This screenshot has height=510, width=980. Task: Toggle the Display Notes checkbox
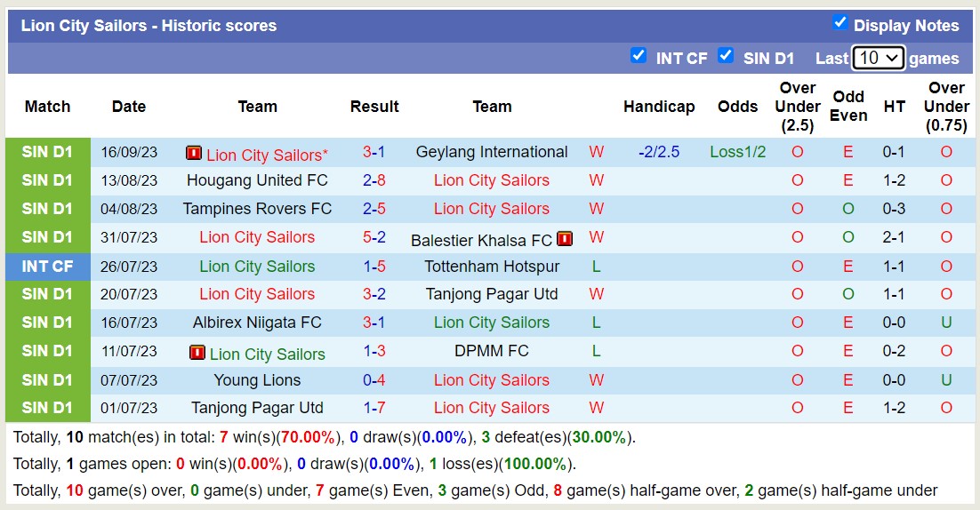(839, 23)
